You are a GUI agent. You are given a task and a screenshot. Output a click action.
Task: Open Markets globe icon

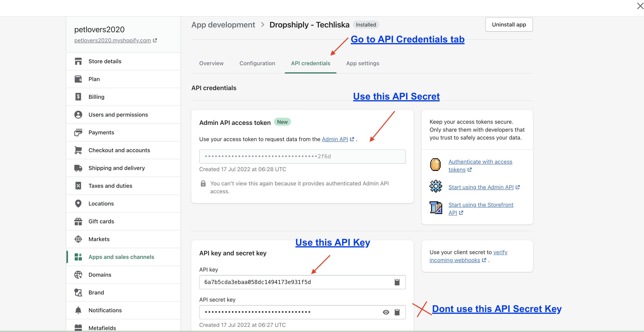click(x=78, y=239)
